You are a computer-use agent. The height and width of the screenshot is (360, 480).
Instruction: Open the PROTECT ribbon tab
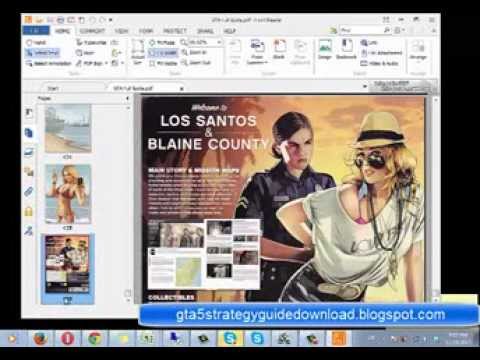click(x=175, y=31)
